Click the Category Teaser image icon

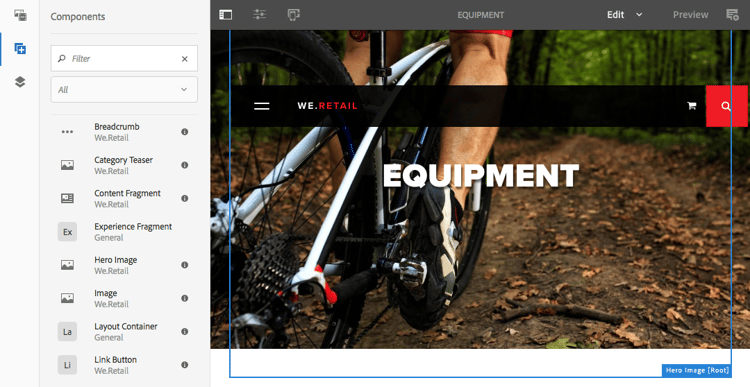point(67,165)
